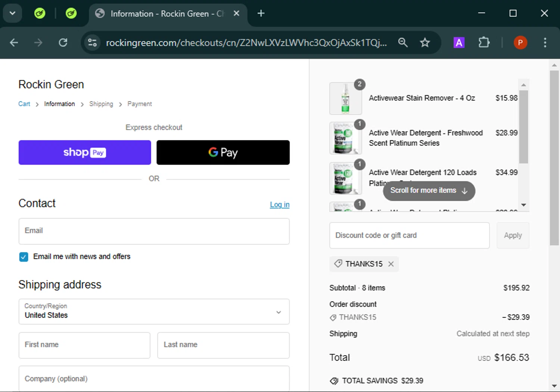Click the page scrollbar down arrow
This screenshot has height=392, width=560.
(554, 386)
